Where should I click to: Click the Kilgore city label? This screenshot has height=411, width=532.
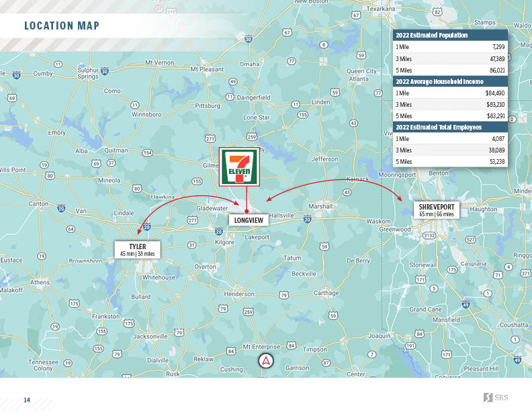224,242
